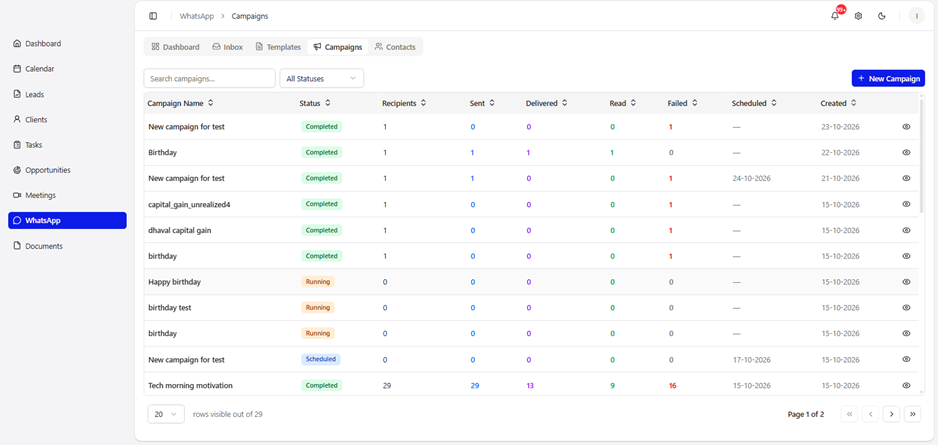
Task: Open Calendar in the sidebar
Action: pos(67,69)
